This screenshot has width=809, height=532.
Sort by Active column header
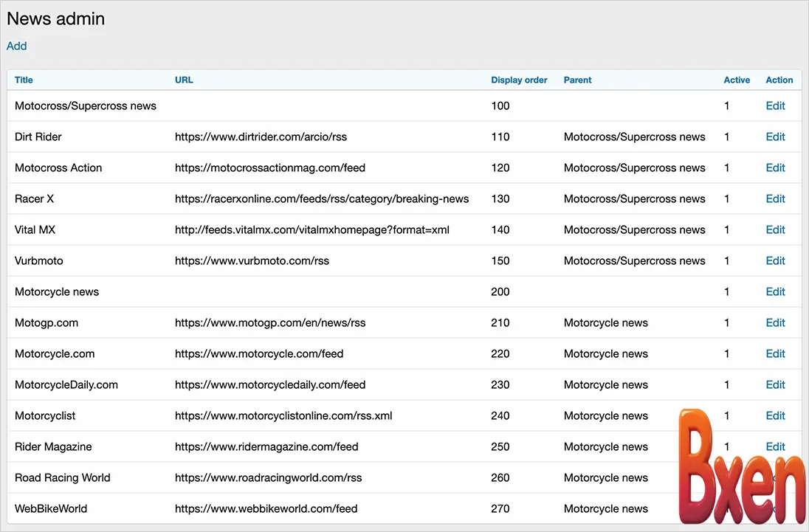pos(736,80)
